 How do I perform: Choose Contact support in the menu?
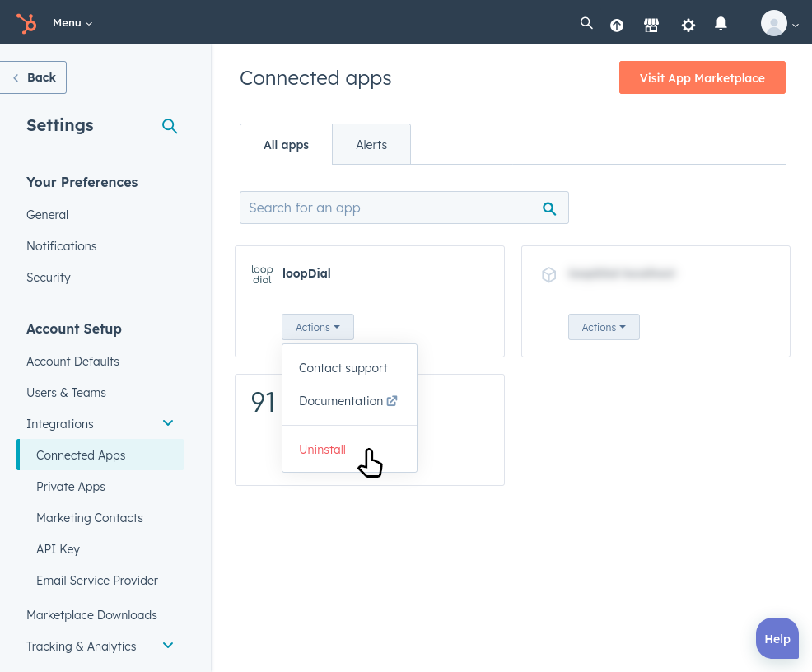(343, 368)
